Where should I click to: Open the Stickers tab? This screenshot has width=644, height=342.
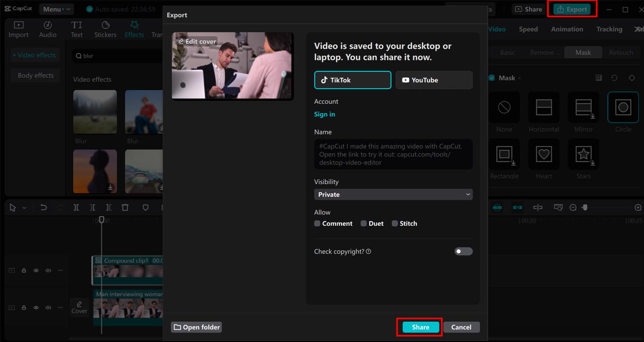coord(105,29)
